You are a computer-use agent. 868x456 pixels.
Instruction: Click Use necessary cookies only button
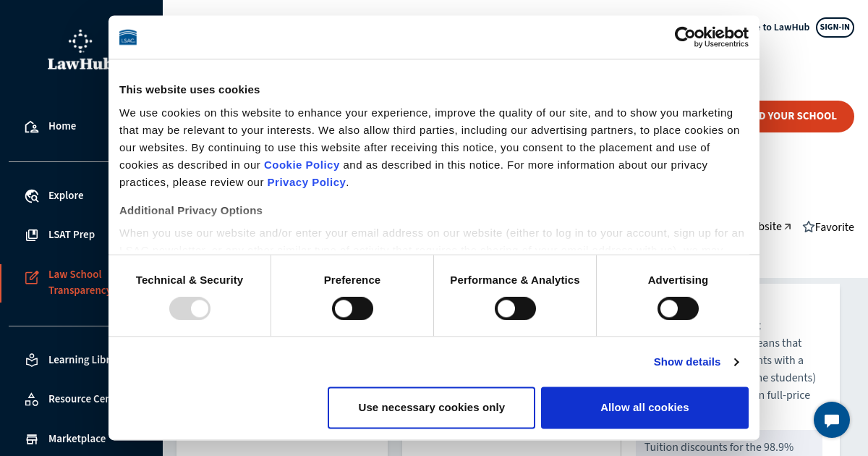coord(431,408)
